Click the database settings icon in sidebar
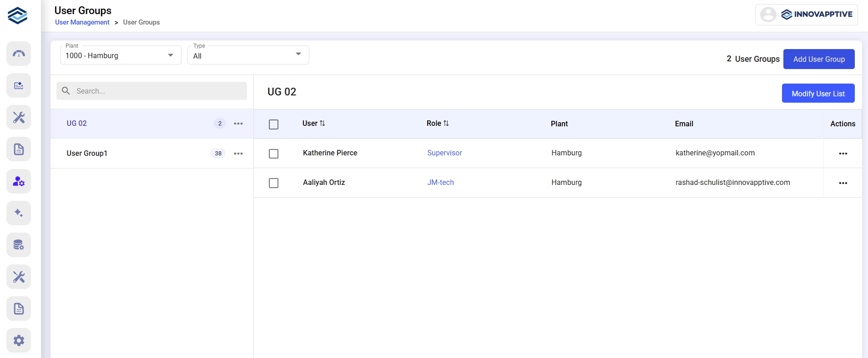Screen dimensions: 868x358 [x=19, y=245]
